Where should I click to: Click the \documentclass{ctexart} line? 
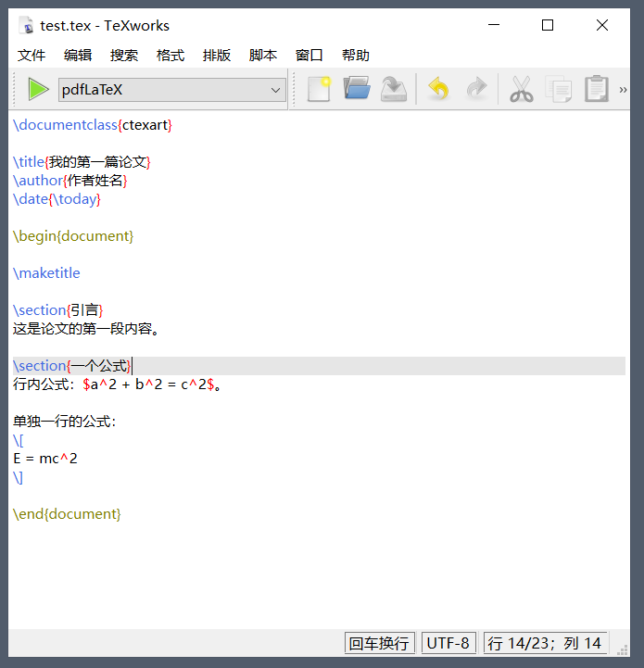tap(93, 125)
